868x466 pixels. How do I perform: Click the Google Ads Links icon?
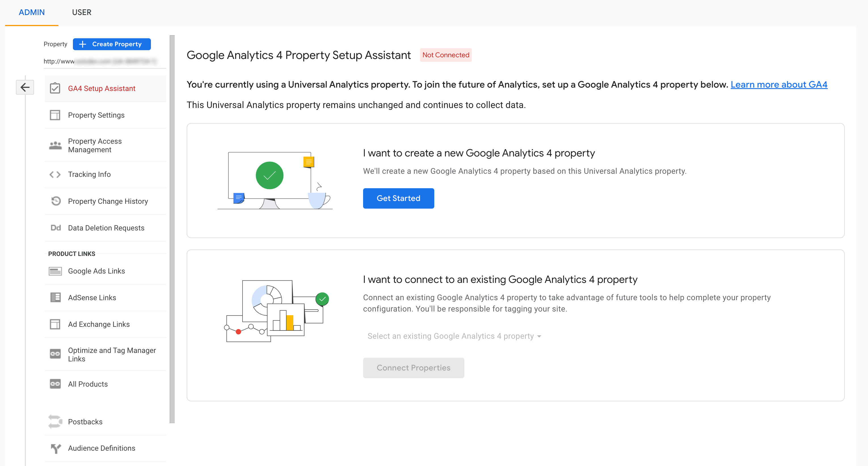55,271
